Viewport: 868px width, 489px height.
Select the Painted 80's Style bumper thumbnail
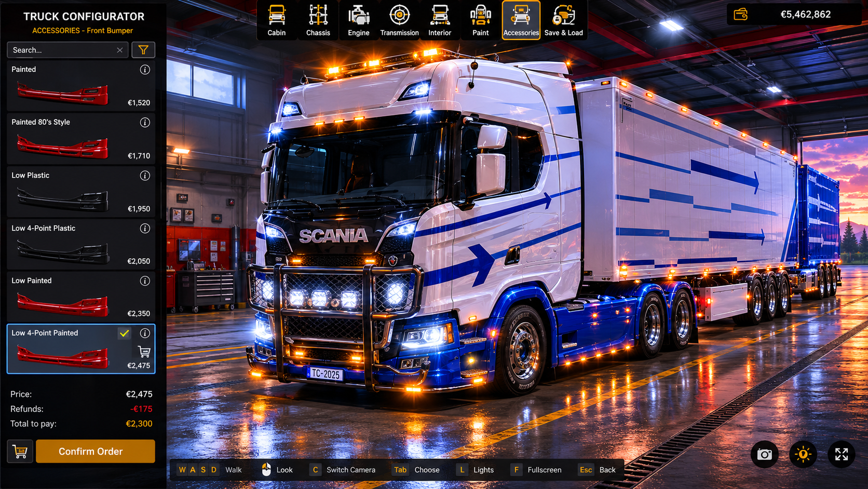tap(63, 147)
